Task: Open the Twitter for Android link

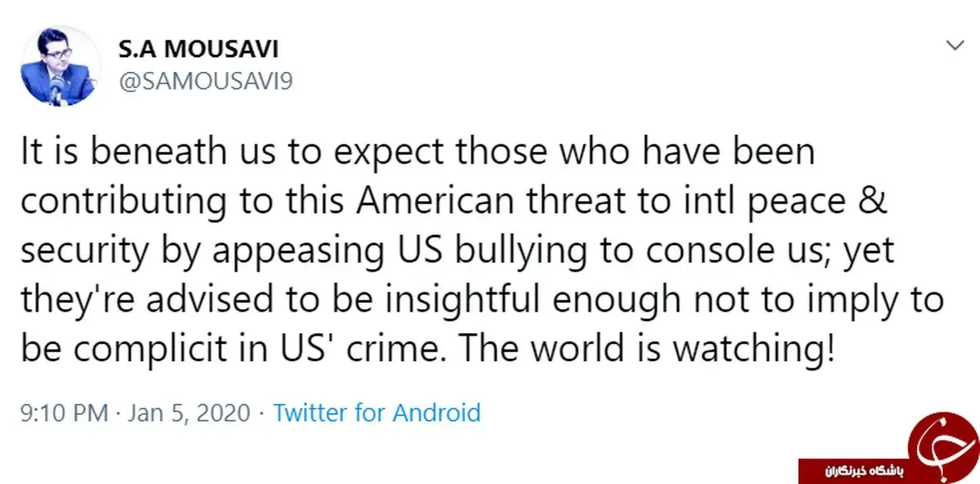Action: [x=376, y=412]
